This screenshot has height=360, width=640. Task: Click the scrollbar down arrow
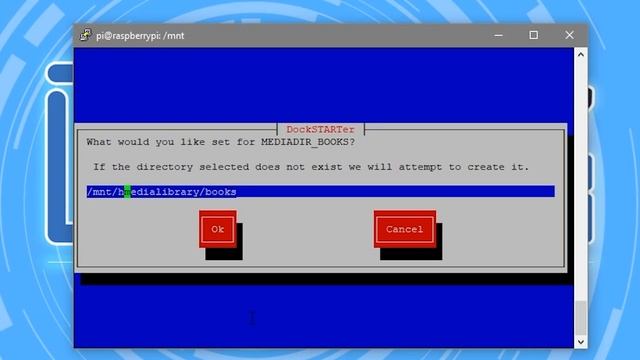click(x=580, y=342)
